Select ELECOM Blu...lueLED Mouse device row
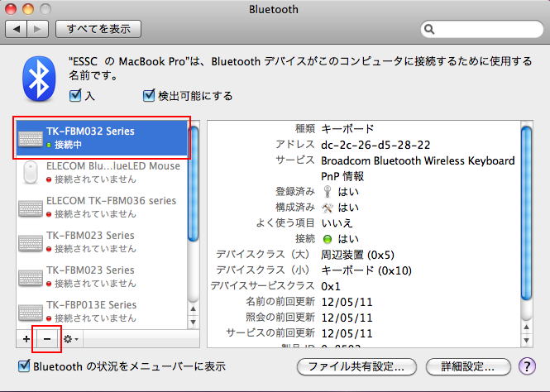550x392 pixels. click(x=102, y=173)
